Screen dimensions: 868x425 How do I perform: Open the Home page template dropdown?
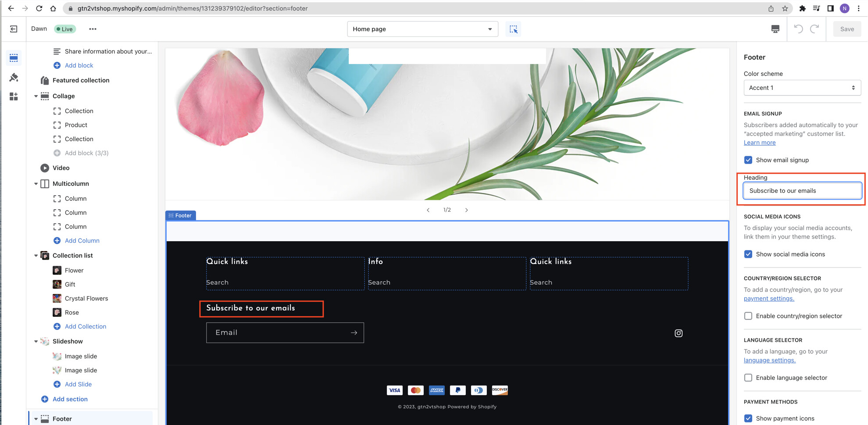pos(423,29)
